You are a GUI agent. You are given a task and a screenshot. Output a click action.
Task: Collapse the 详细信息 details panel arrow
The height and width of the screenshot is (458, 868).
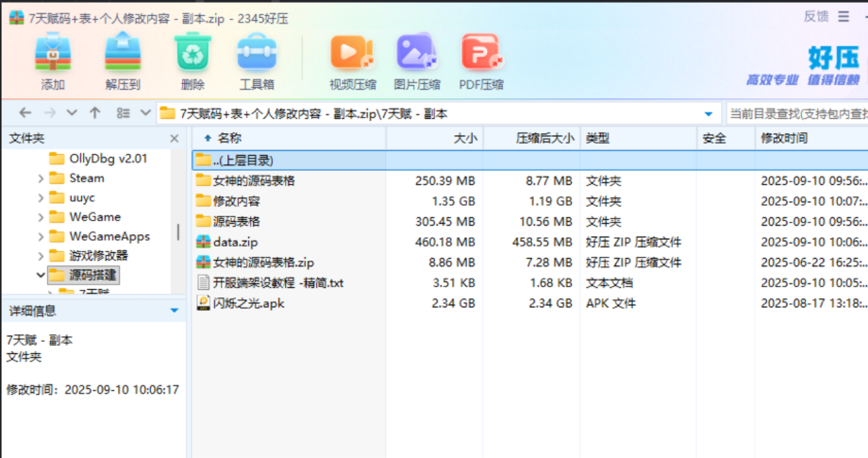175,311
